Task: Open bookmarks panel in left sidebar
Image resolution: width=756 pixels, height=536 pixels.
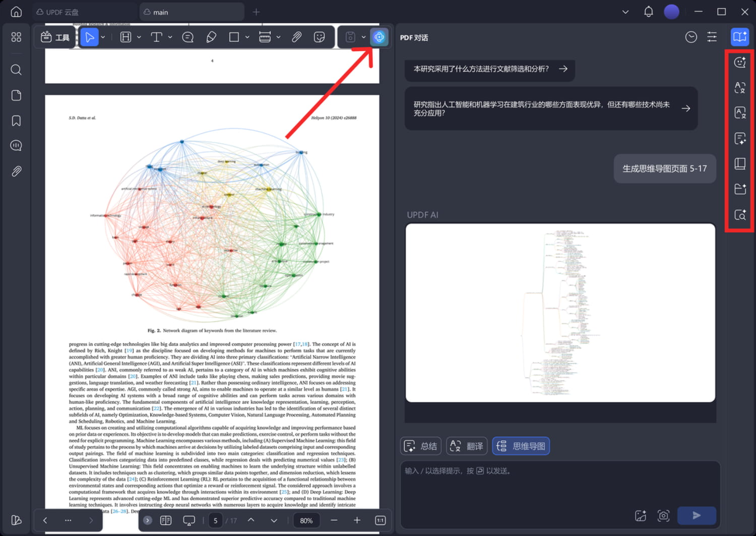Action: click(16, 121)
